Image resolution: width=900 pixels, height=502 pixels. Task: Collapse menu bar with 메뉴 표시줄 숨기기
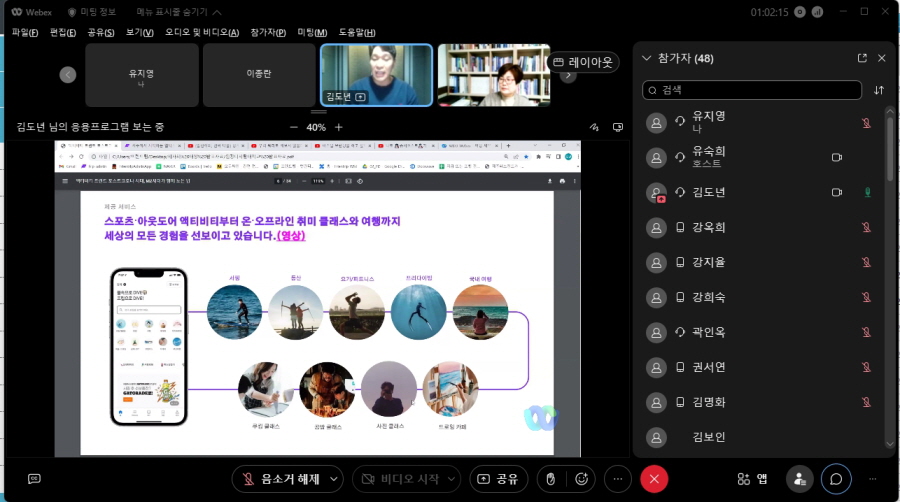179,12
